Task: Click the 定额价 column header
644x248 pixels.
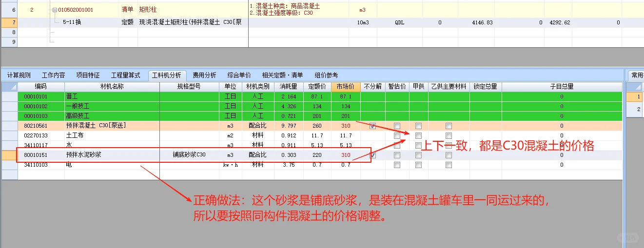Action: pos(318,87)
